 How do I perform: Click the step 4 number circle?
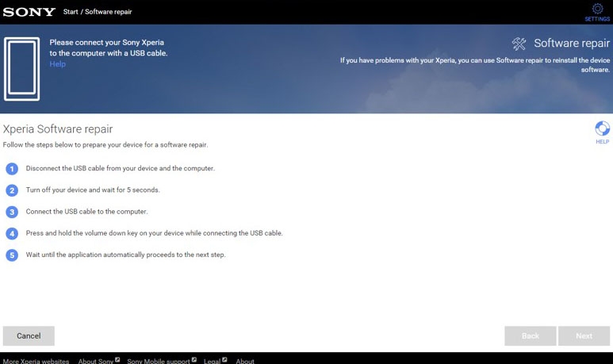click(x=12, y=233)
